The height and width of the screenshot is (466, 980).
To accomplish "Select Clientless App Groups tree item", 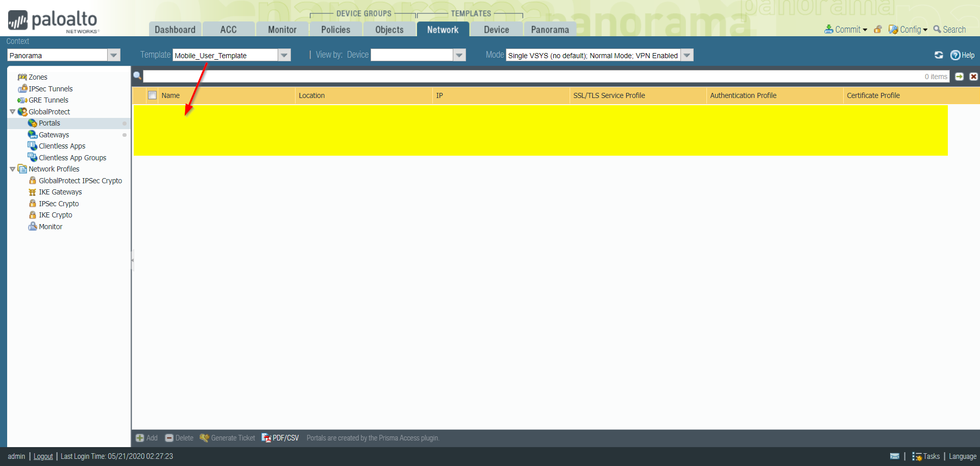I will click(72, 158).
